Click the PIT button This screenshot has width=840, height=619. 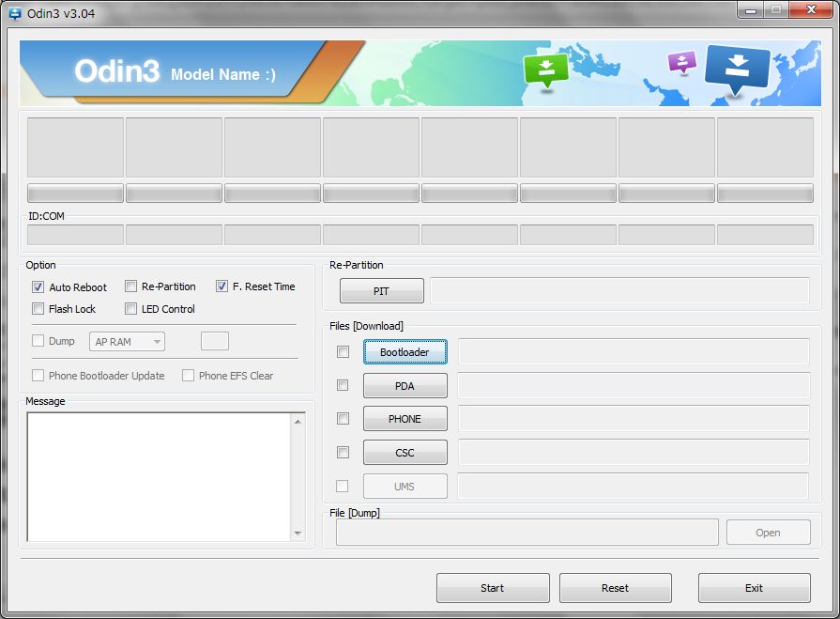pos(381,291)
